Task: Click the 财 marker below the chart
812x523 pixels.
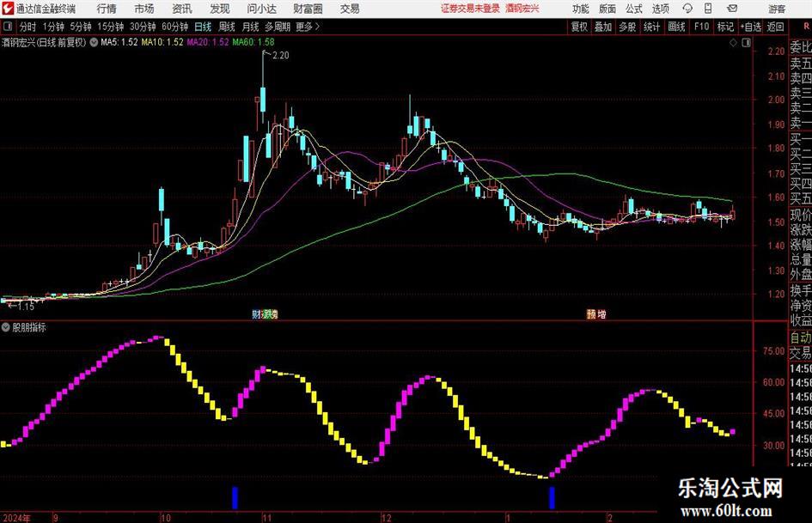Action: [256, 313]
